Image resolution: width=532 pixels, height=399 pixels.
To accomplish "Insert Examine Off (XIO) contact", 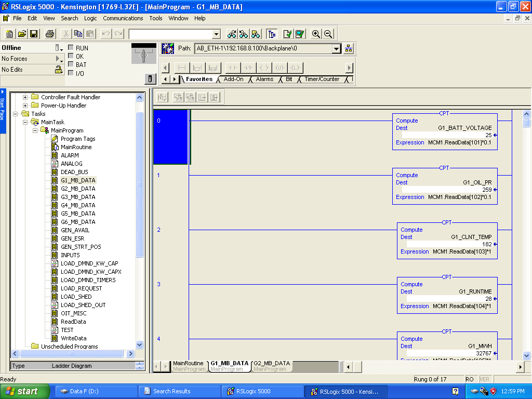I will point(248,68).
